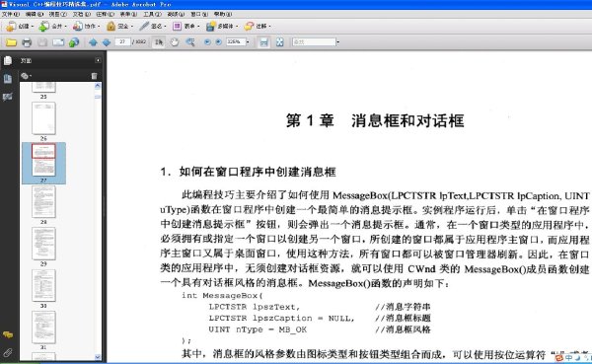Click the delete pages trash icon
The image size is (592, 364).
(x=94, y=76)
